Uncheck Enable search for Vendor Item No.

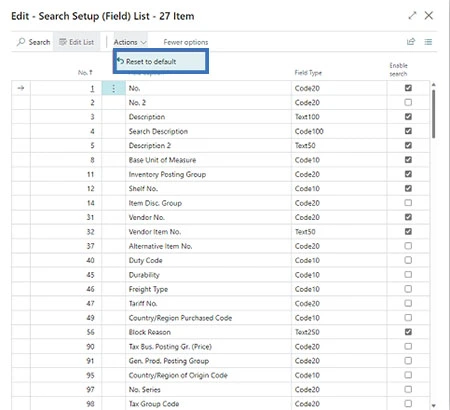[x=408, y=231]
